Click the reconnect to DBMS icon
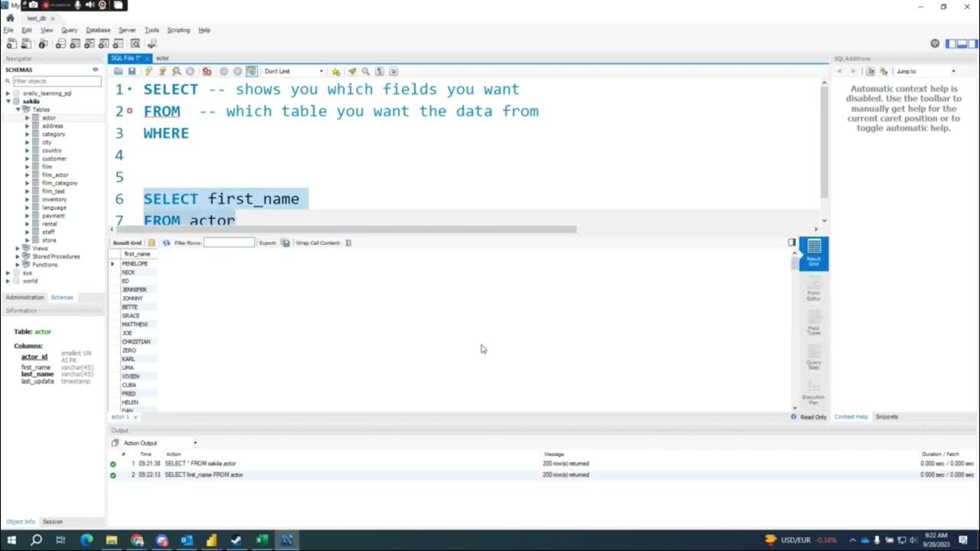 tap(152, 44)
